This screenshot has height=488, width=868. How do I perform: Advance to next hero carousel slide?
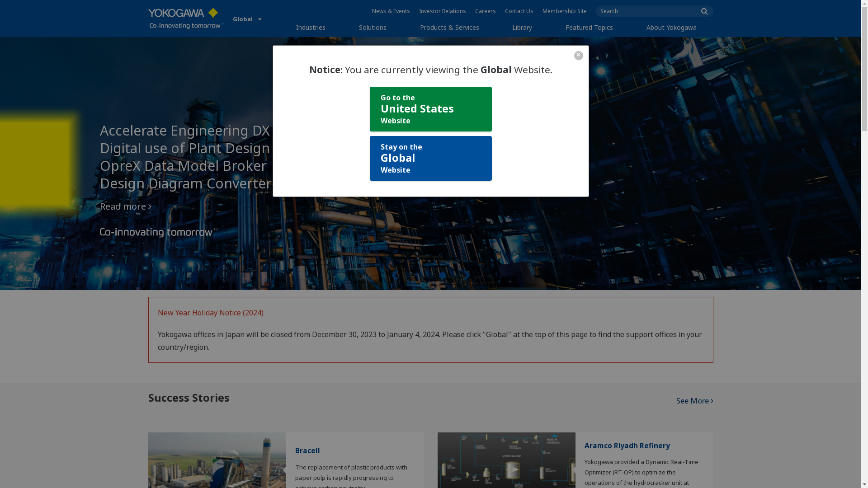[x=467, y=276]
